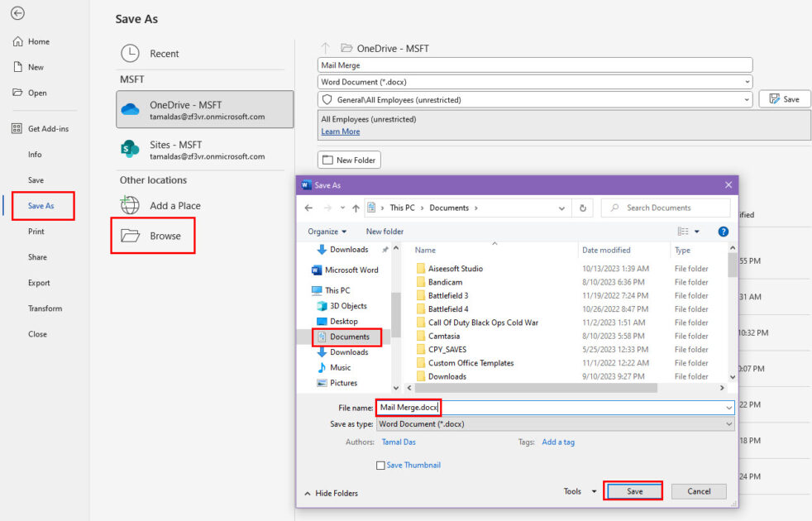Open the view options dropdown arrow
The height and width of the screenshot is (521, 812).
coord(697,232)
